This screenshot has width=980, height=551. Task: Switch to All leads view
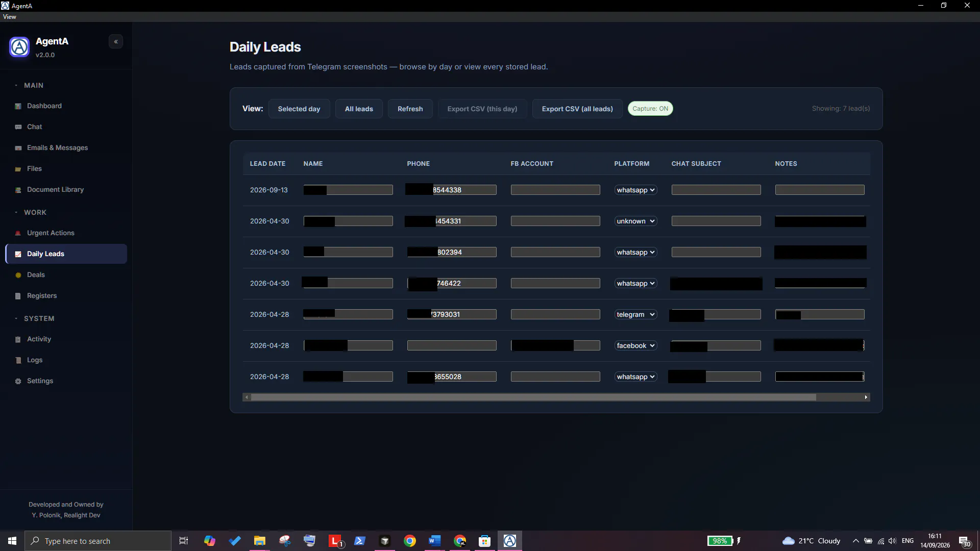(x=359, y=109)
